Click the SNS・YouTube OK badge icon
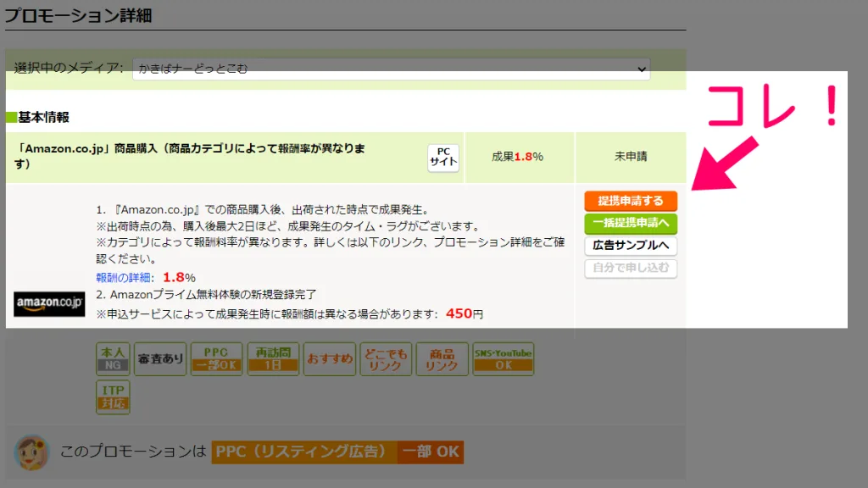Screen dimensions: 868x488 click(504, 358)
